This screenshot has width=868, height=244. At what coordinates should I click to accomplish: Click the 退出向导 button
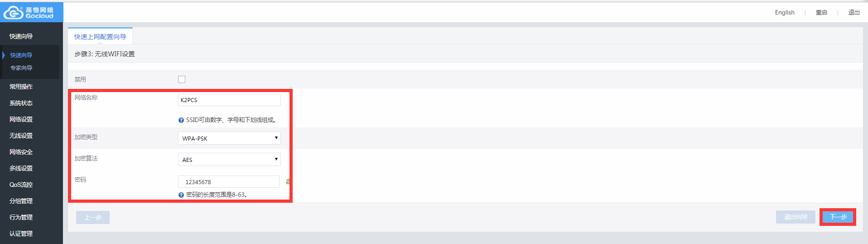coord(796,217)
